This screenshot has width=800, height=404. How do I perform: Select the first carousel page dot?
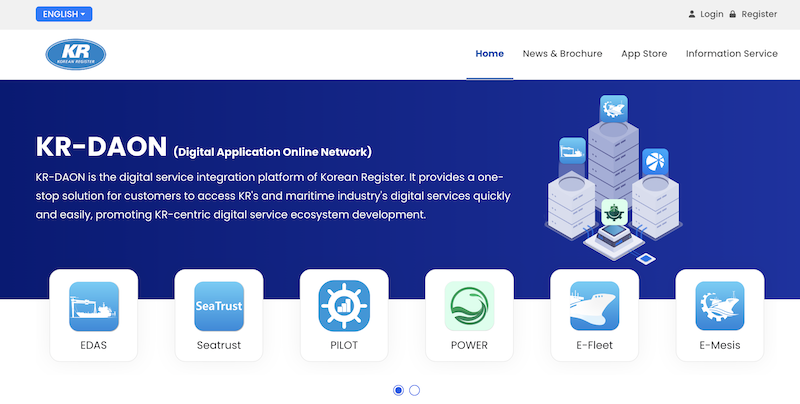[x=398, y=390]
